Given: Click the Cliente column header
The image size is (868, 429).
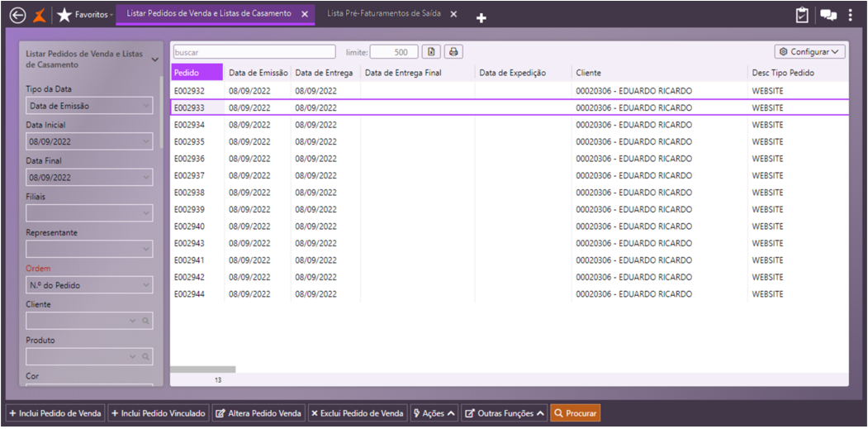Looking at the screenshot, I should 659,73.
